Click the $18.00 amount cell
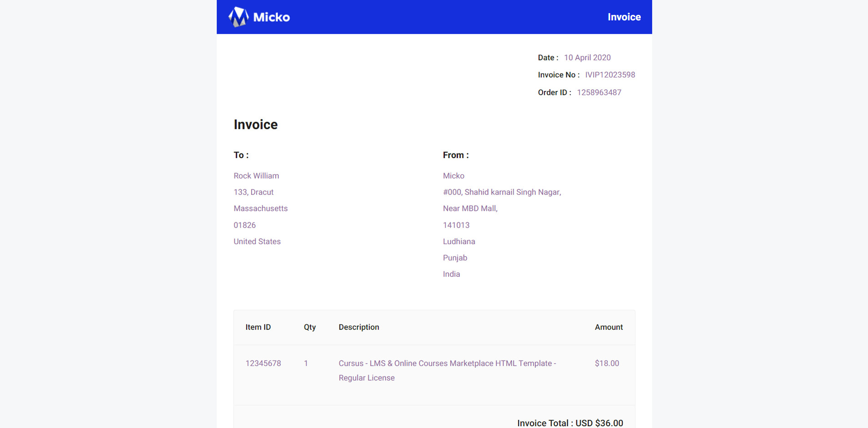This screenshot has height=428, width=868. coord(606,364)
